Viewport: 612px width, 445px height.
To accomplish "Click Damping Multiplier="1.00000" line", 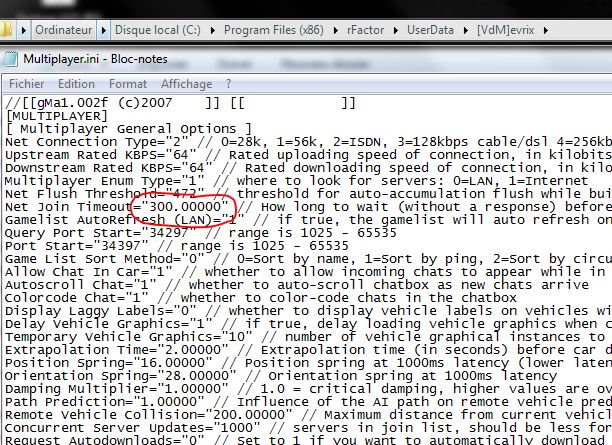I will pos(308,388).
